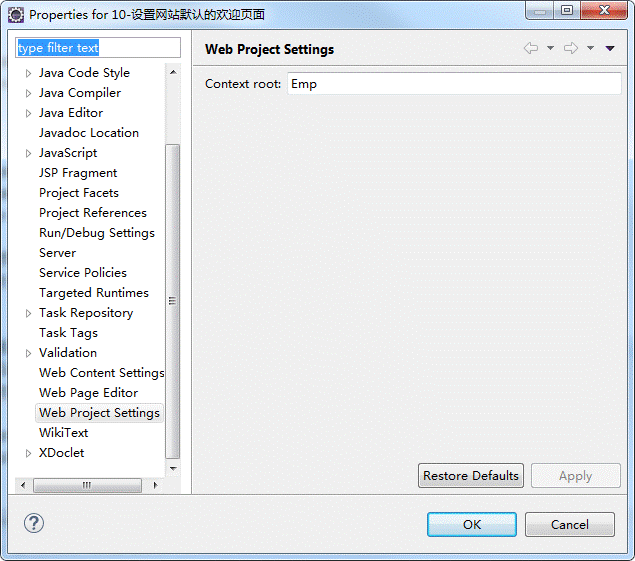Click the OK button
The height and width of the screenshot is (561, 635).
click(x=472, y=525)
